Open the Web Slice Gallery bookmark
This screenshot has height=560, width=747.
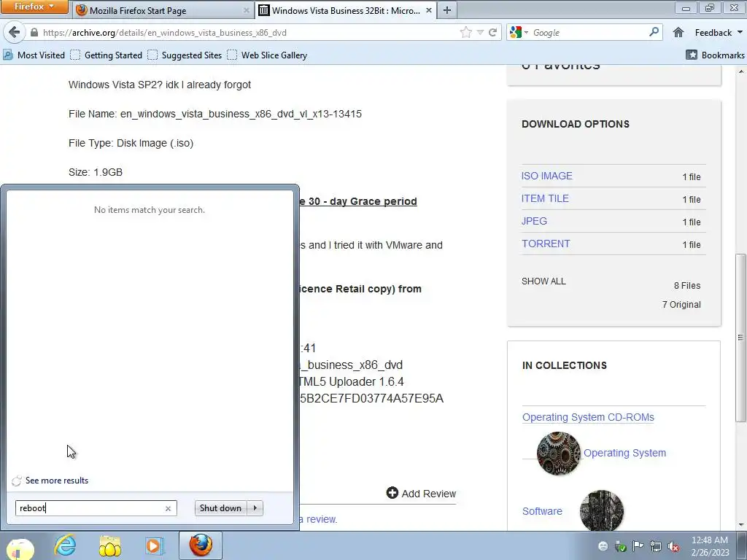[x=267, y=55]
